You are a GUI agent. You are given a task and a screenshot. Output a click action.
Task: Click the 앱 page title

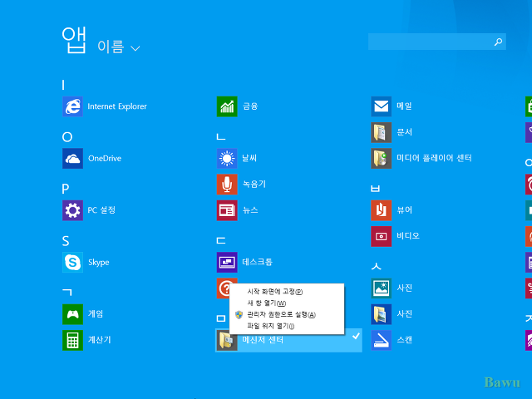[74, 40]
